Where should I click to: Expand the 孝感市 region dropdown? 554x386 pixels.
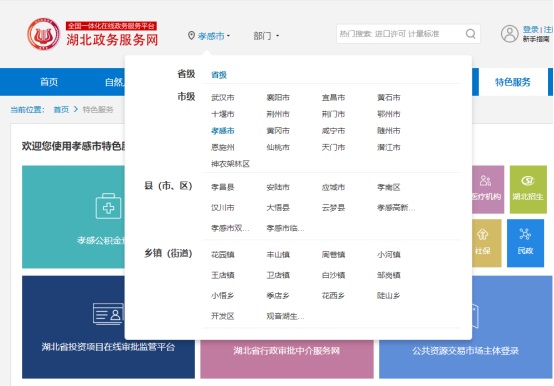pos(213,36)
